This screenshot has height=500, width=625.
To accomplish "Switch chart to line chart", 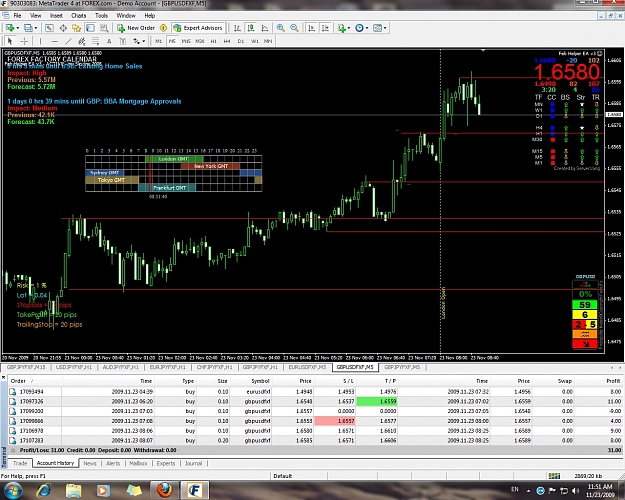I will tap(265, 28).
